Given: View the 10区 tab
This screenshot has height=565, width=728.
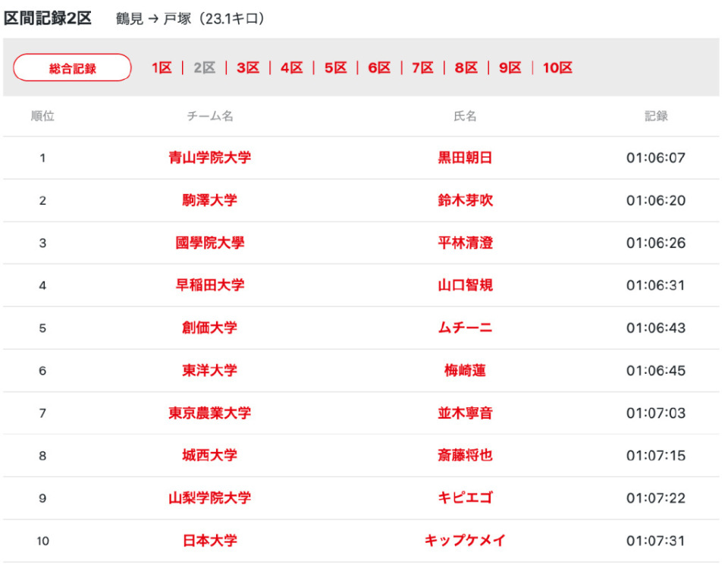Looking at the screenshot, I should tap(557, 68).
